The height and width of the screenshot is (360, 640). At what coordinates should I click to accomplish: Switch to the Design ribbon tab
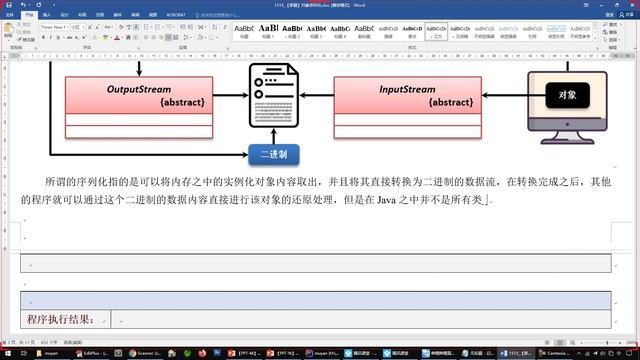point(64,15)
